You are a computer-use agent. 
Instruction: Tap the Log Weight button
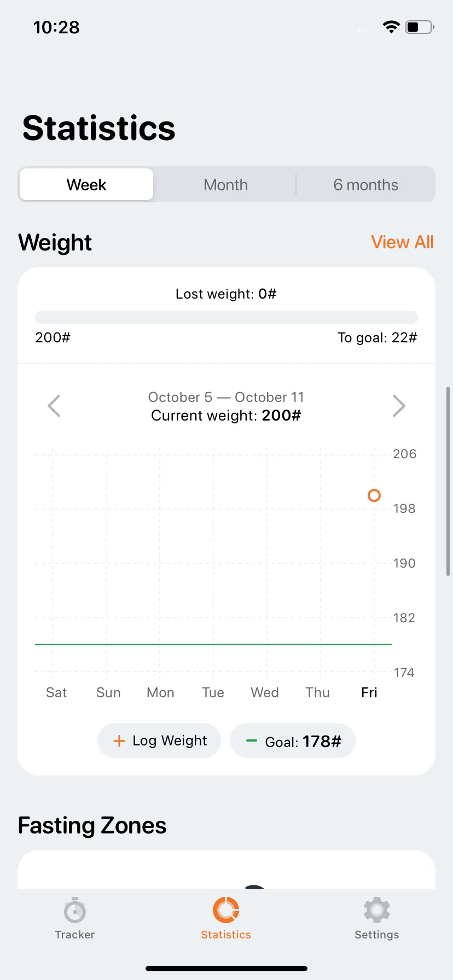tap(159, 741)
